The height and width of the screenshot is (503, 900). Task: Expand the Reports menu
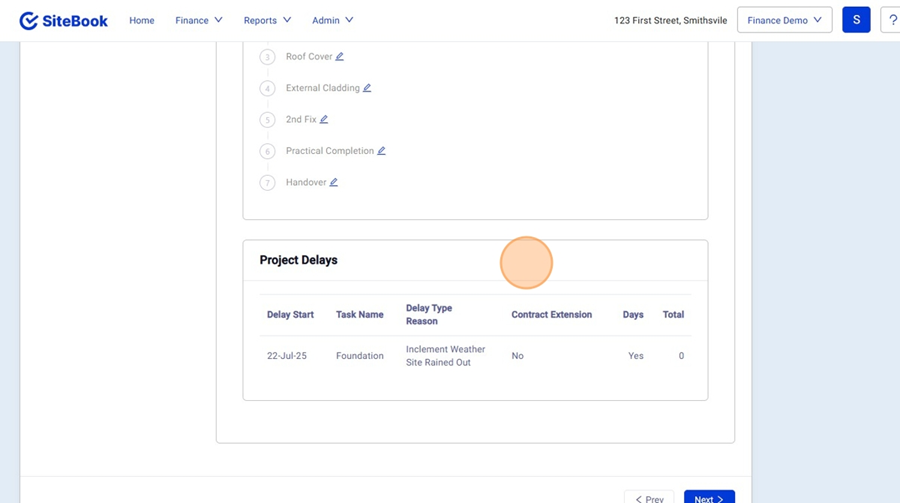coord(266,20)
